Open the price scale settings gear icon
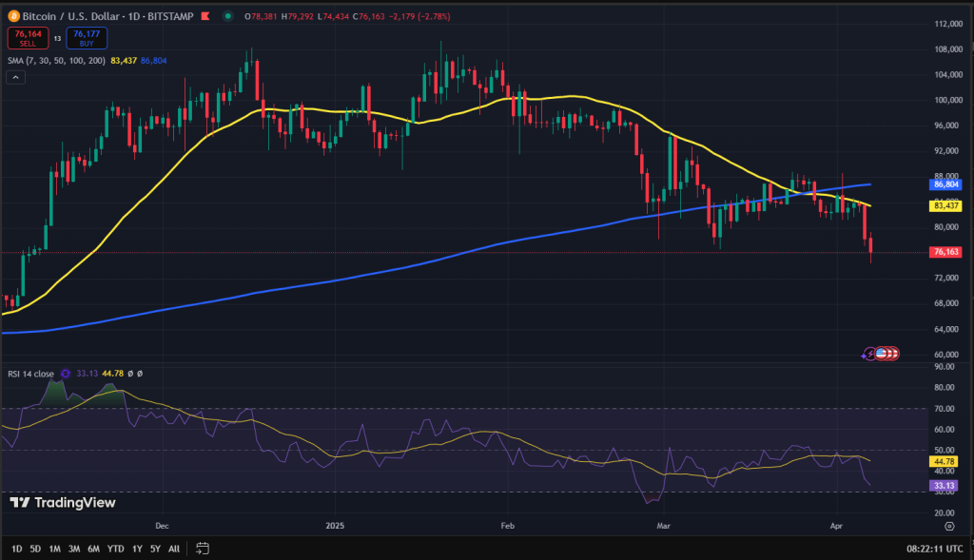The height and width of the screenshot is (560, 974). click(x=949, y=526)
